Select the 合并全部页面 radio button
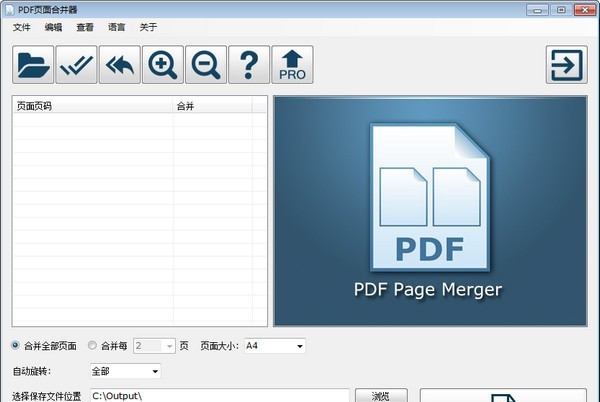 15,345
